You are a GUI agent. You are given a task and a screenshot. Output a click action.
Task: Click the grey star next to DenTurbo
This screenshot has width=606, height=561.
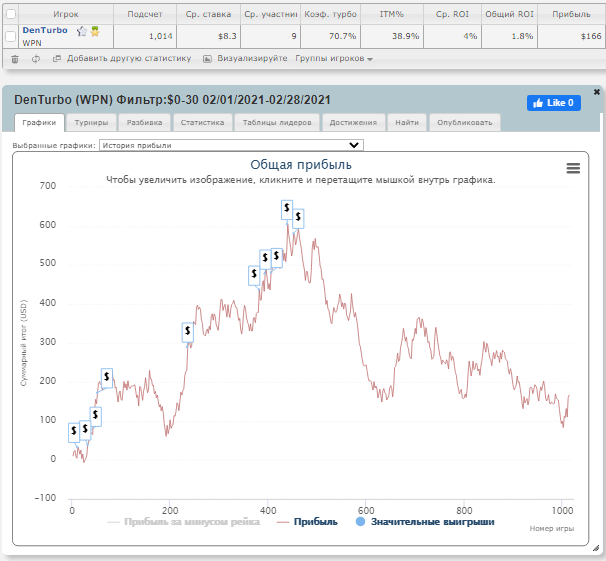tap(82, 31)
